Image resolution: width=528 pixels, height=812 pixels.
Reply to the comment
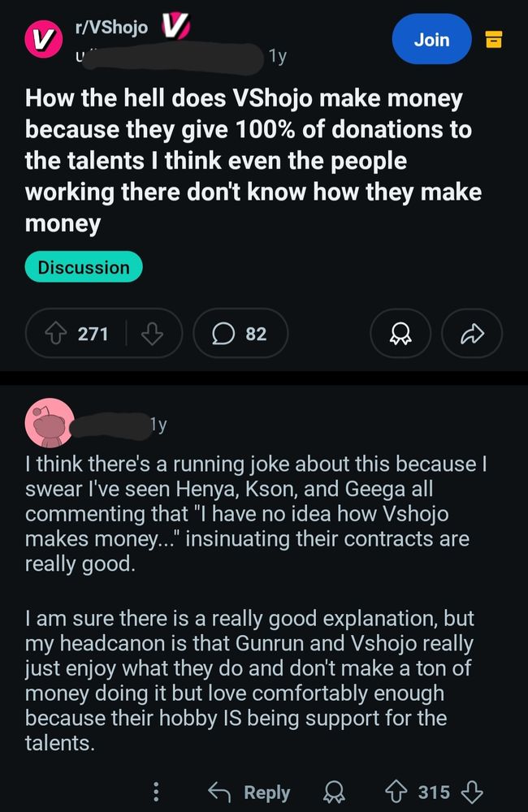[262, 793]
